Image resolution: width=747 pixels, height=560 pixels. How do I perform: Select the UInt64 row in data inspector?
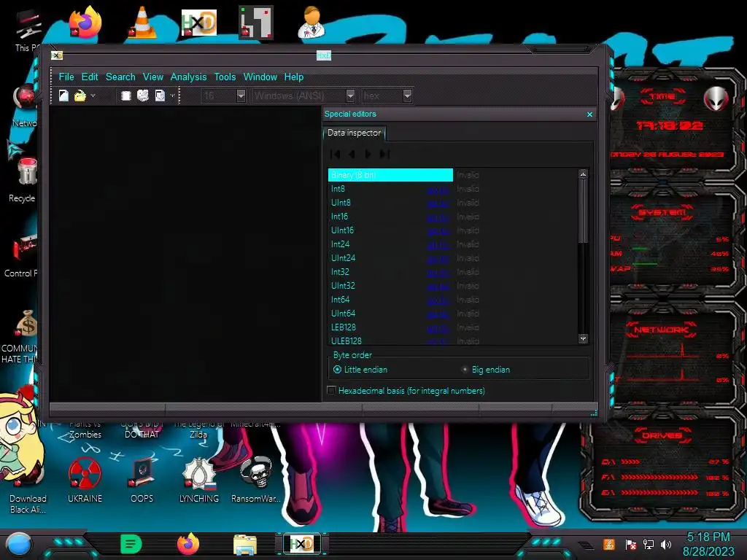point(452,314)
